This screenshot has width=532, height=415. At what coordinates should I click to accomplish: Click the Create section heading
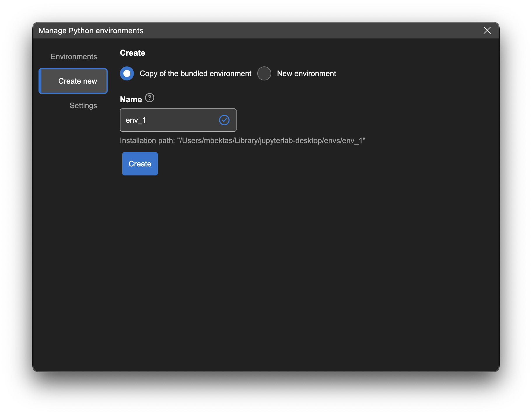point(132,53)
